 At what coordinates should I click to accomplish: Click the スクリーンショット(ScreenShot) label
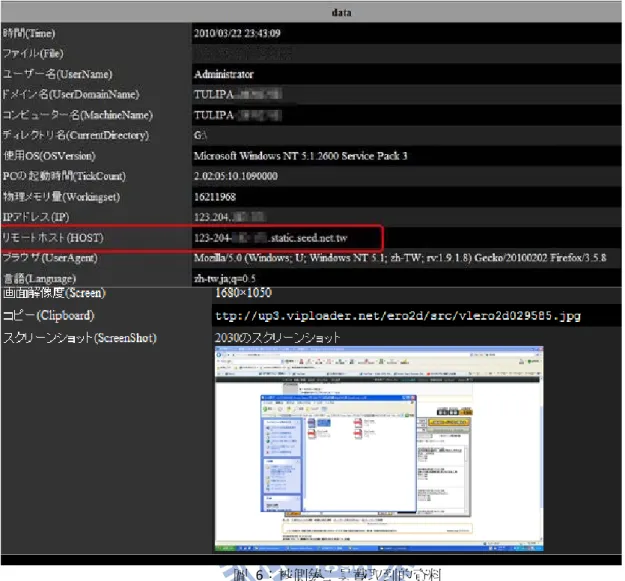coord(80,338)
